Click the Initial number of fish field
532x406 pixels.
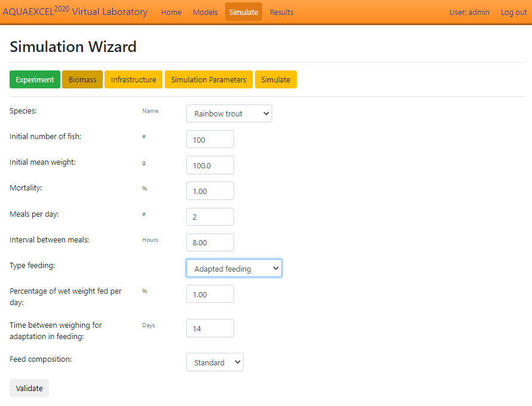210,140
